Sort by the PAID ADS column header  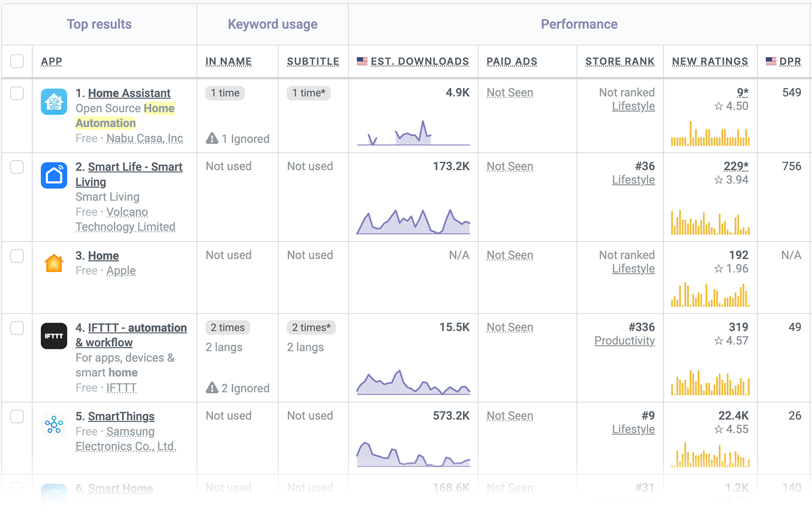(x=512, y=61)
